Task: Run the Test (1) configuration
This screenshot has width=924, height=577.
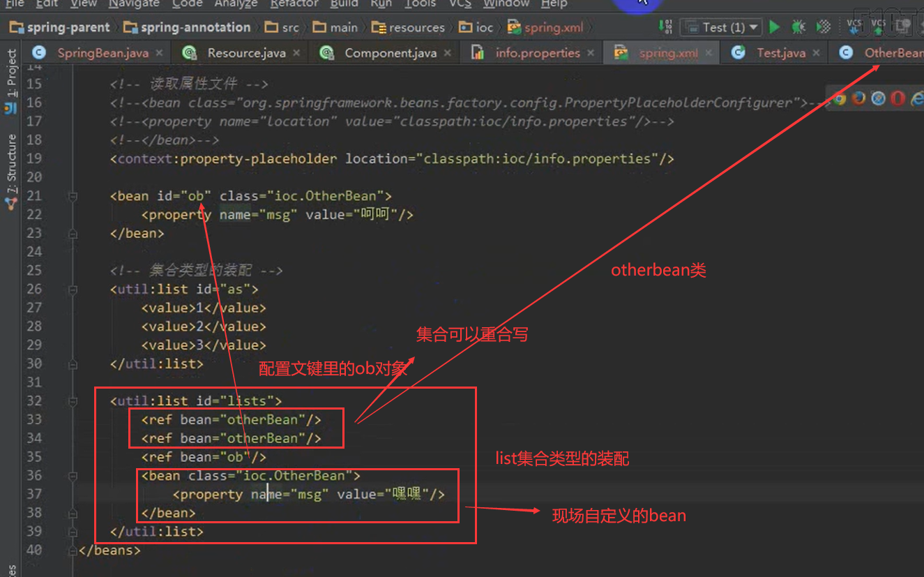Action: pyautogui.click(x=774, y=27)
